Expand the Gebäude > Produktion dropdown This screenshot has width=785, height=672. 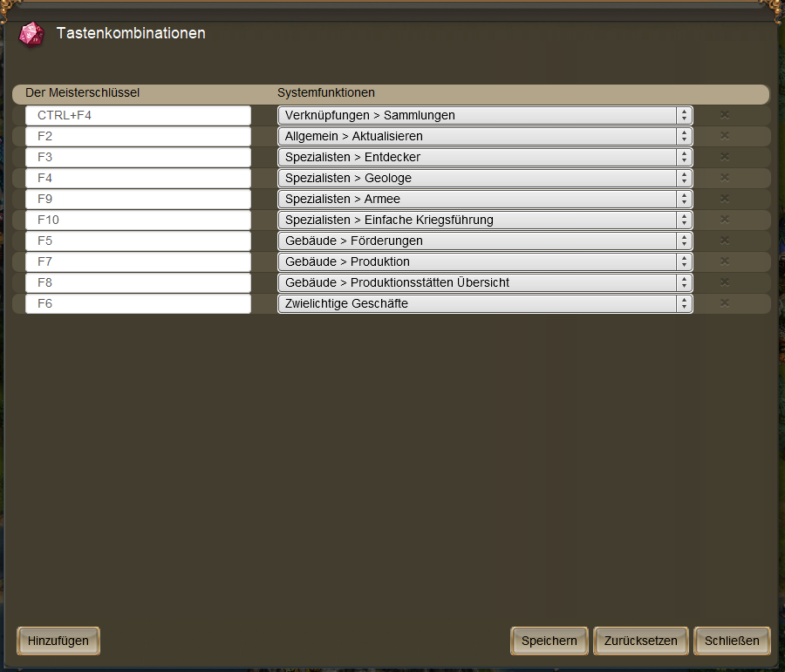(x=485, y=261)
